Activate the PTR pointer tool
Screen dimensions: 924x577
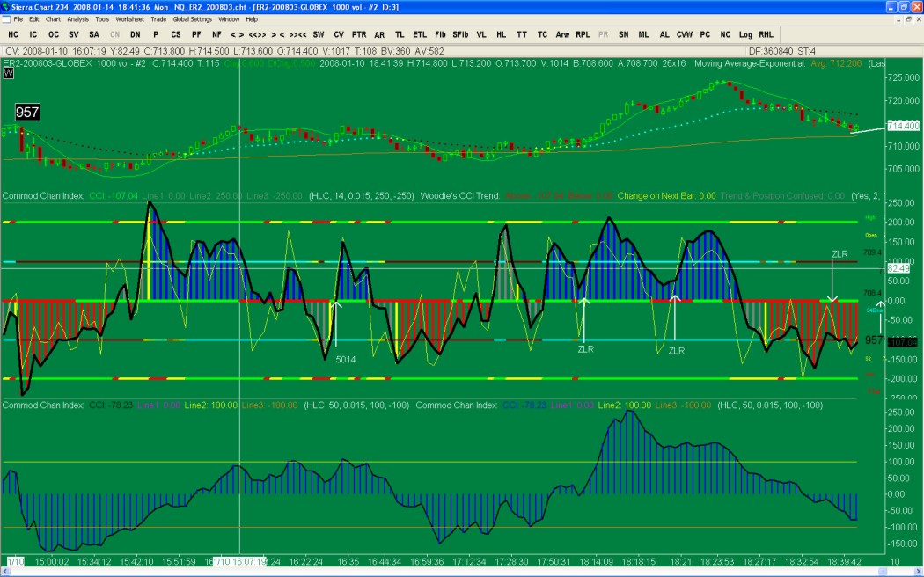pyautogui.click(x=358, y=34)
